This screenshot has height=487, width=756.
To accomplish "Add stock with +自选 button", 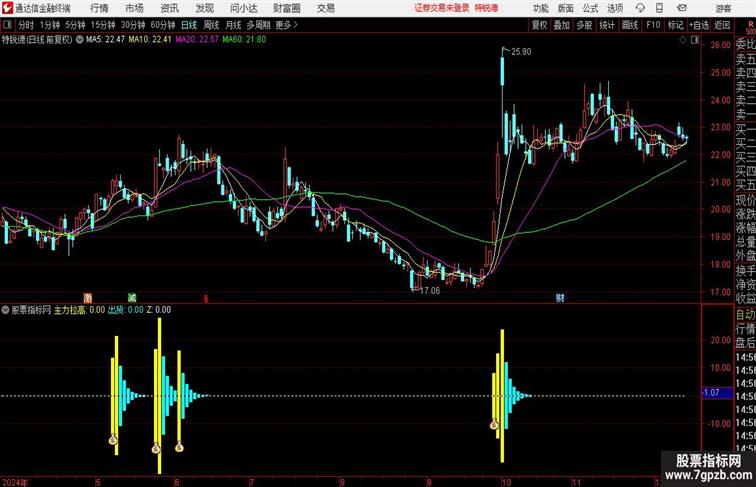I will 699,25.
